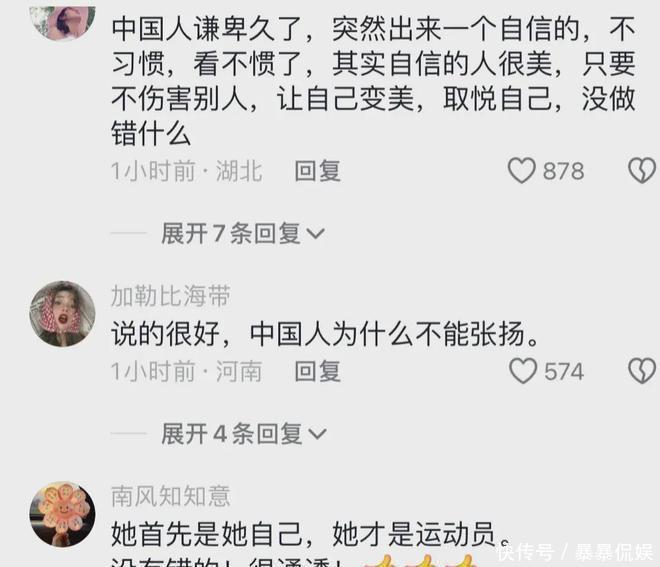
Task: Open the top commenter's avatar
Action: [x=62, y=23]
